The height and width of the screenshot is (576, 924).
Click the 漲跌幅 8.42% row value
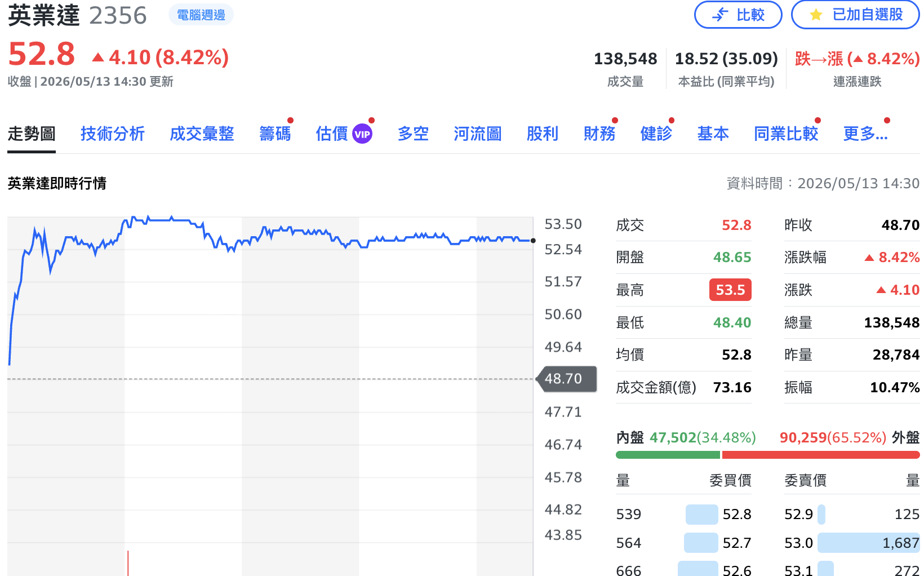(892, 257)
